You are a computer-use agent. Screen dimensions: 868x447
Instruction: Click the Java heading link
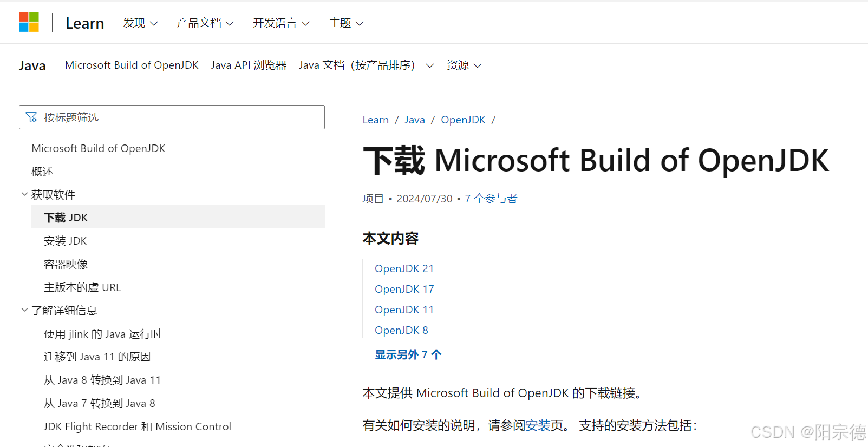[x=32, y=65]
